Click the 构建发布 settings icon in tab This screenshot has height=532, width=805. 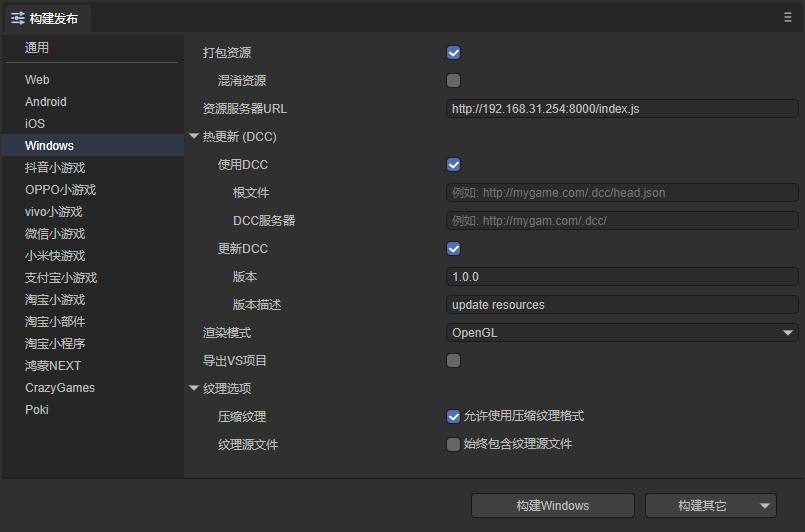[x=18, y=18]
